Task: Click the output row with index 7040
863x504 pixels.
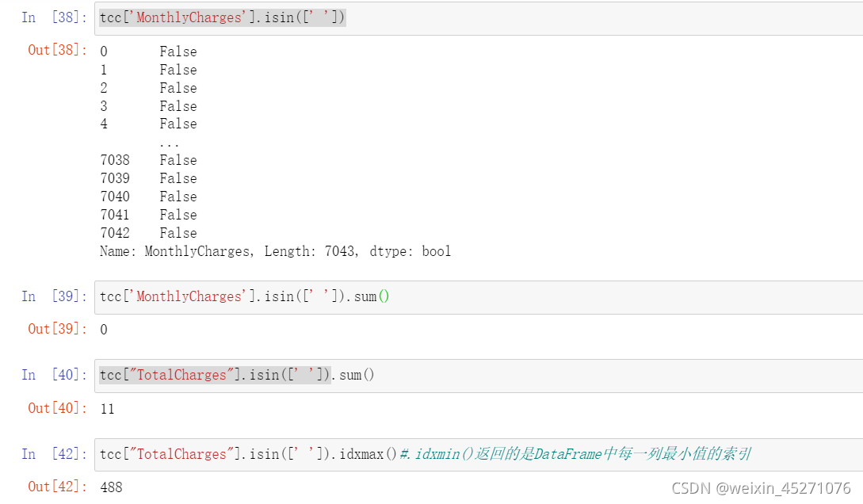Action: [x=149, y=197]
